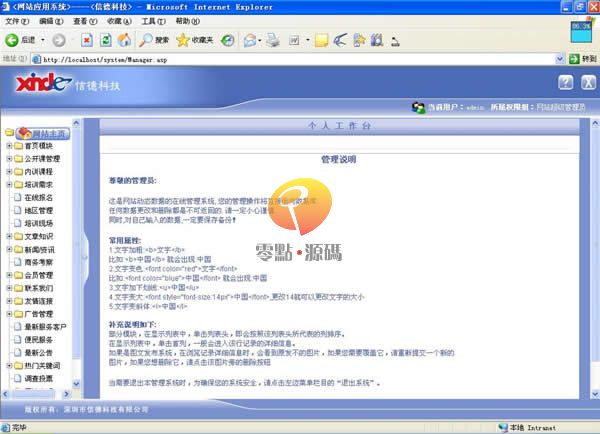The height and width of the screenshot is (434, 600).
Task: Open the 查看(V) menu
Action: 85,21
